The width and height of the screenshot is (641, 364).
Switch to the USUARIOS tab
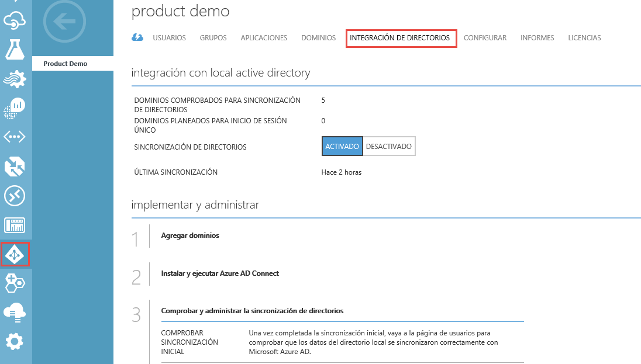(x=169, y=38)
